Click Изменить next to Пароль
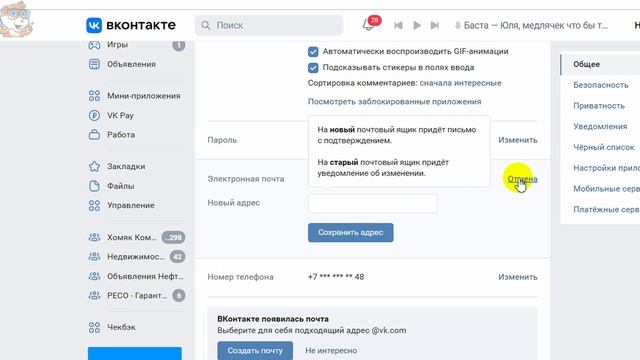Viewport: 640px width, 360px height. (x=518, y=140)
